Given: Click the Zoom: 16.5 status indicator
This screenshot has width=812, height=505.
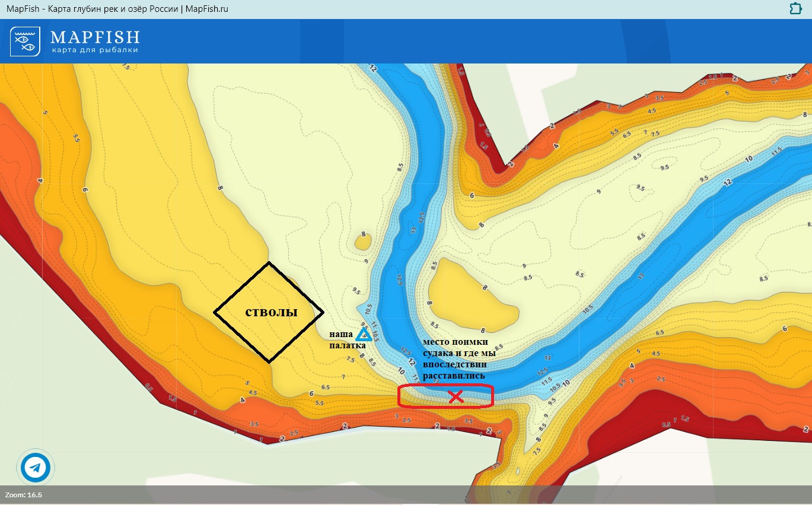Looking at the screenshot, I should (x=24, y=495).
